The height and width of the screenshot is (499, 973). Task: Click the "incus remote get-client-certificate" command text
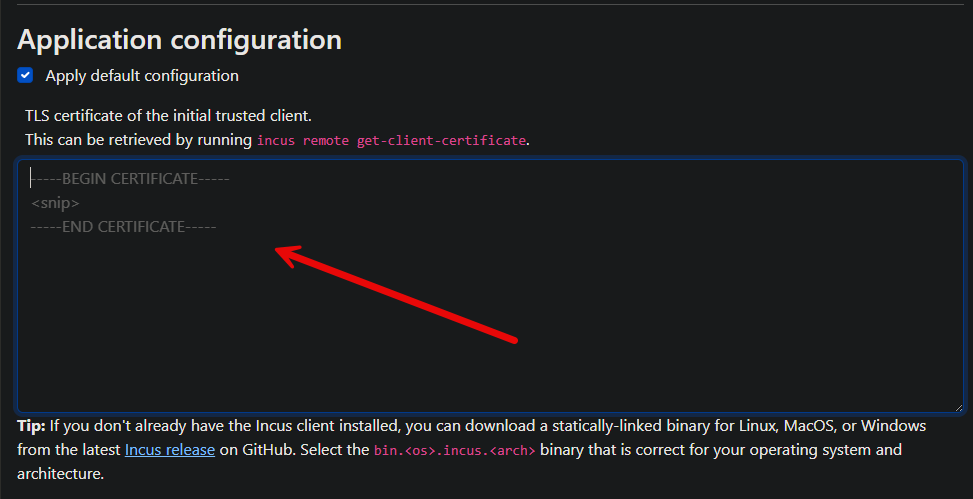[391, 141]
